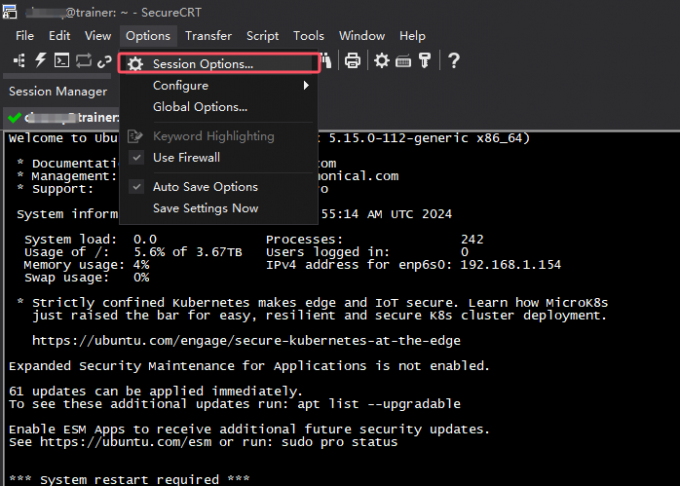The height and width of the screenshot is (486, 680).
Task: Open the View menu
Action: [98, 36]
